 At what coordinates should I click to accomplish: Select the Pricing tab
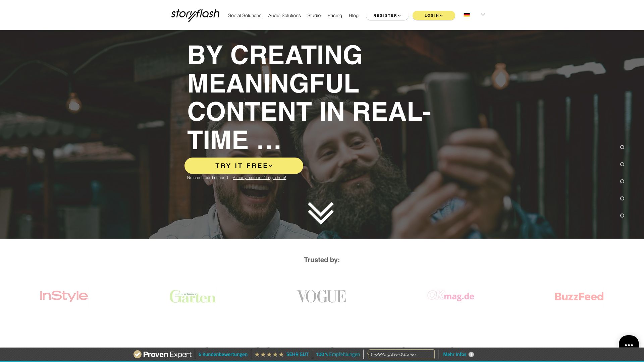(335, 15)
